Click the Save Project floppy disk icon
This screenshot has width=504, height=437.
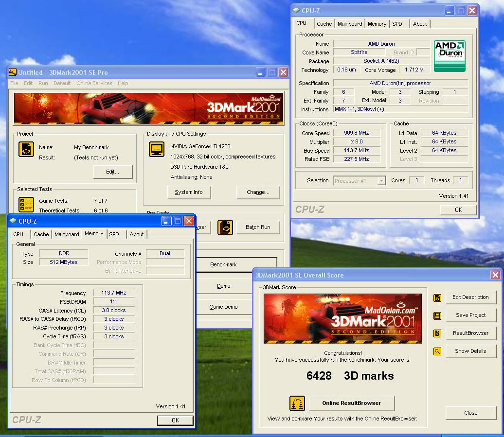(437, 315)
